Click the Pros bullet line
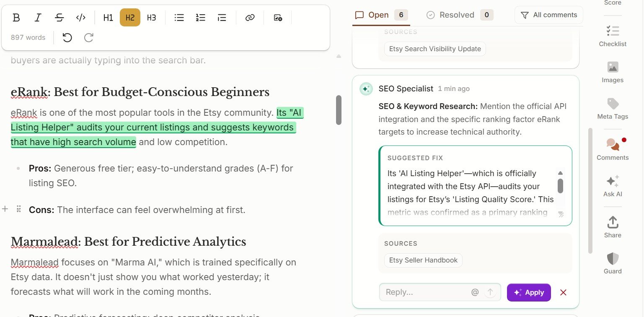Image resolution: width=644 pixels, height=317 pixels. [161, 176]
